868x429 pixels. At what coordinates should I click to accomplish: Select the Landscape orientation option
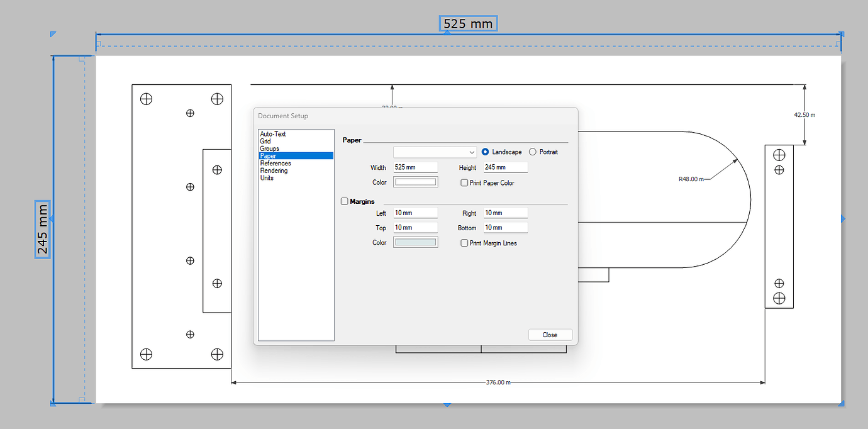coord(484,152)
